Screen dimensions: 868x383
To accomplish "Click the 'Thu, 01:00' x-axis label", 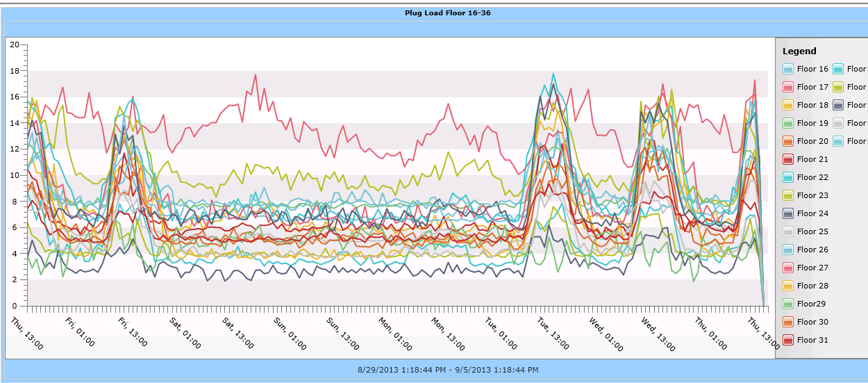I will (711, 332).
